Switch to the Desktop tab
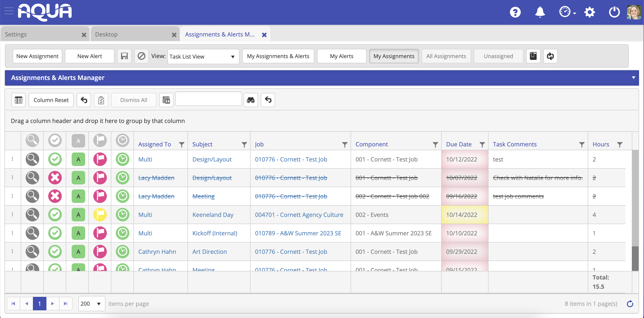This screenshot has width=644, height=318. 135,34
